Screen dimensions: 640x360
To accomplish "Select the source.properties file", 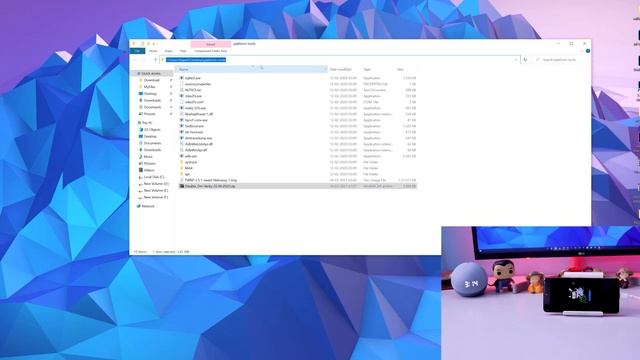I will pyautogui.click(x=298, y=84).
